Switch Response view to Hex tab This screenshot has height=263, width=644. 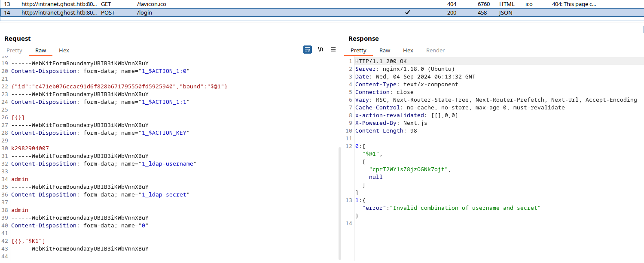[408, 50]
